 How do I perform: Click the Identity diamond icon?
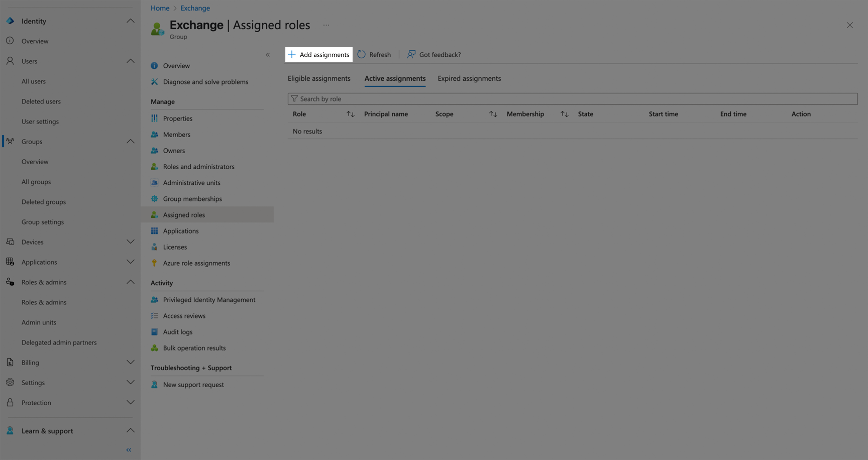click(10, 21)
